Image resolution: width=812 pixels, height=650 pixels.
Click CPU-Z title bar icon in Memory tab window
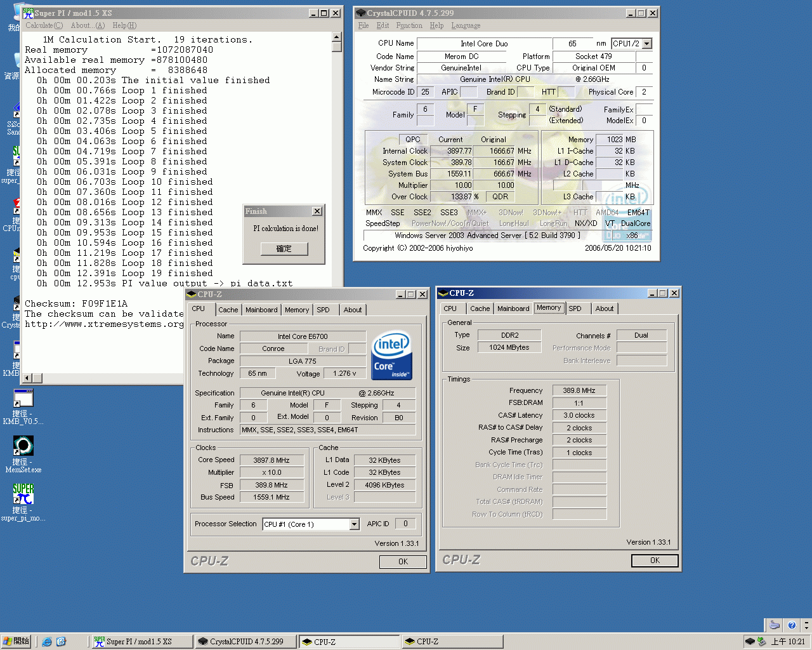(x=443, y=293)
